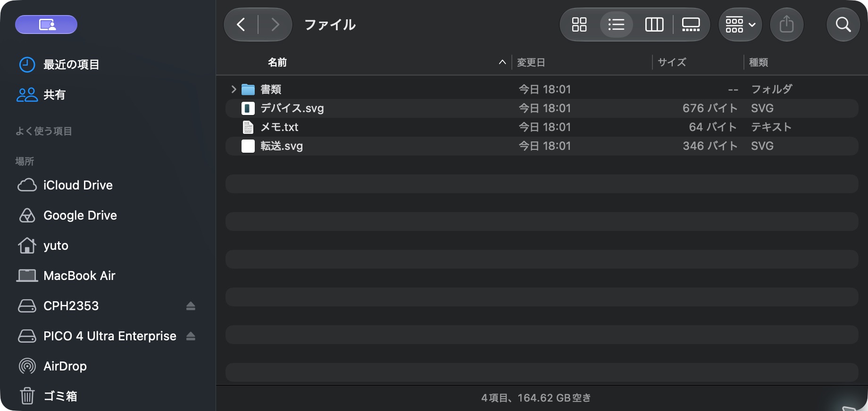Eject PICO 4 Ultra Enterprise

tap(191, 336)
